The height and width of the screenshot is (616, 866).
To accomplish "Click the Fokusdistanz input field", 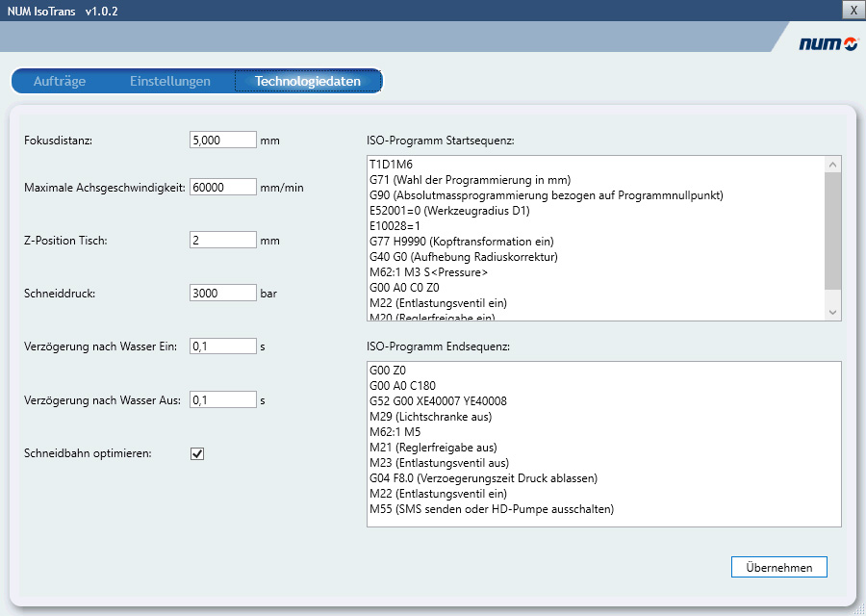I will point(223,140).
